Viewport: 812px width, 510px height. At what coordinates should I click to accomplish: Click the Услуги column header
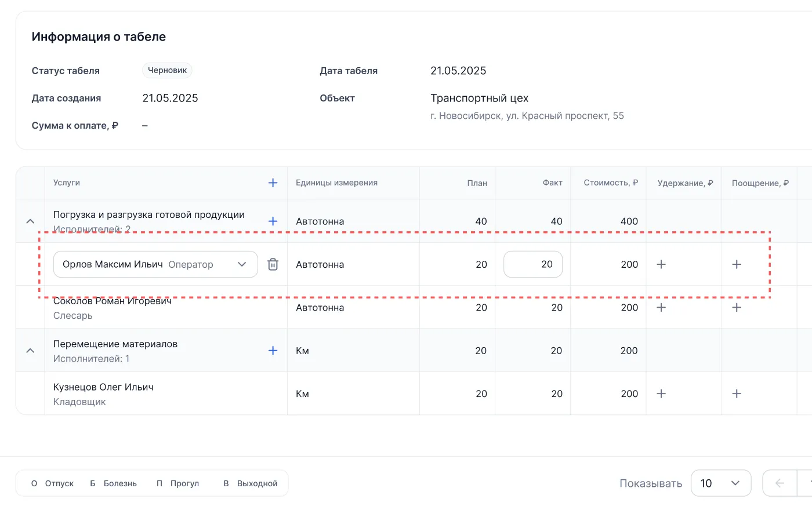[67, 183]
